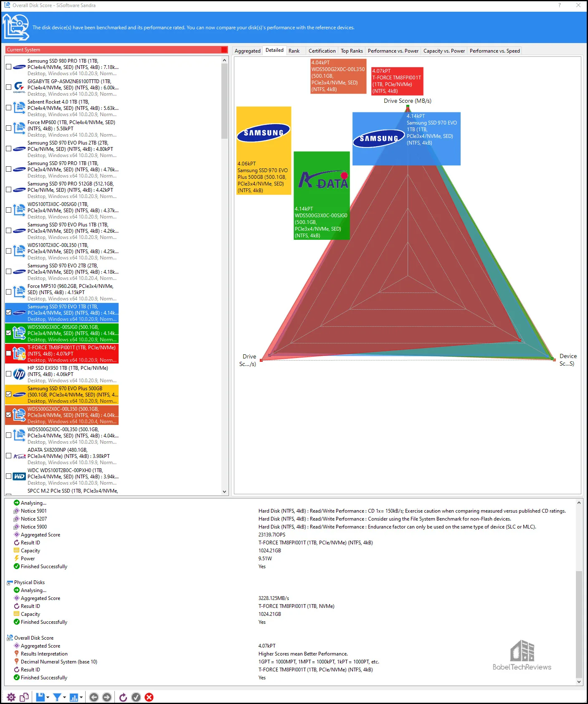
Task: Click the Notice 5901 icon
Action: (x=17, y=511)
